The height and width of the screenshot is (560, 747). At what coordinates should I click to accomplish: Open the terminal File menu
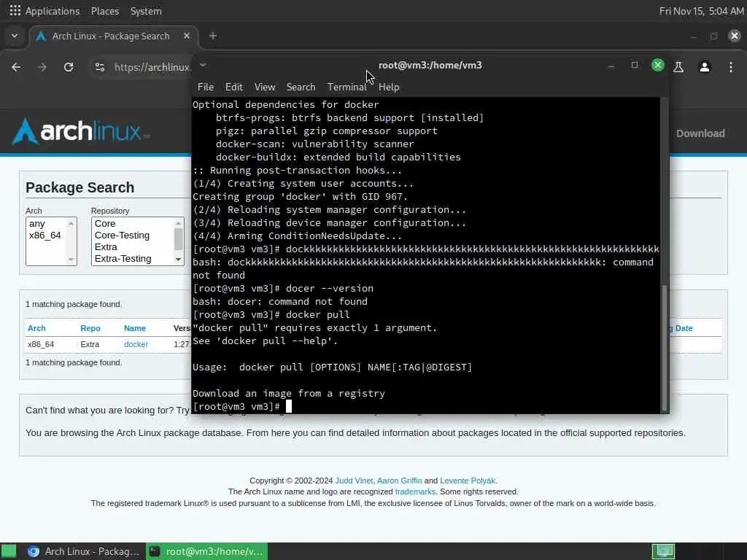[205, 87]
